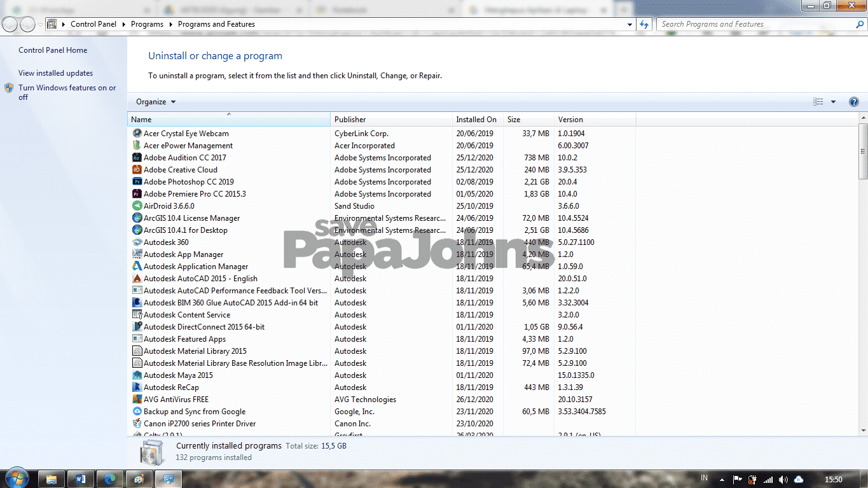Select Autodesk Featured Apps entry

point(383,339)
